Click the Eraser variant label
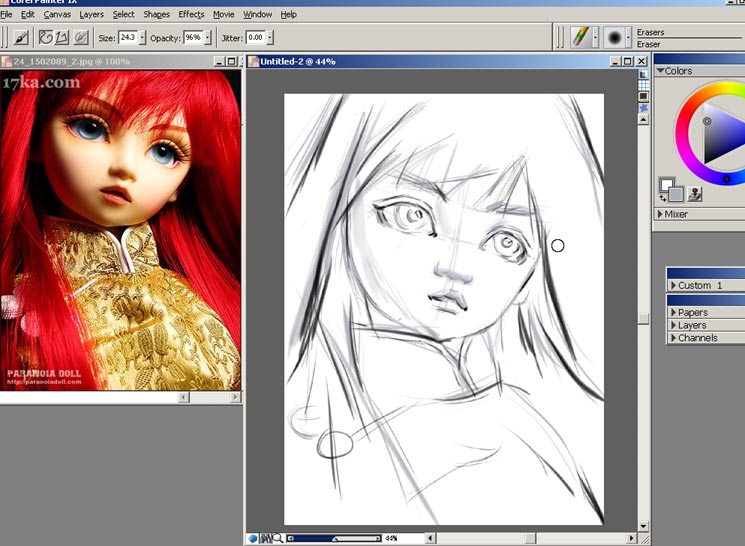745x546 pixels. (x=649, y=44)
